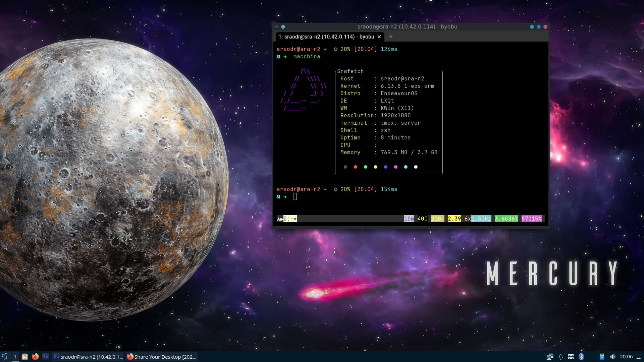Open the volume speaker tray icon
The width and height of the screenshot is (644, 362).
(612, 357)
